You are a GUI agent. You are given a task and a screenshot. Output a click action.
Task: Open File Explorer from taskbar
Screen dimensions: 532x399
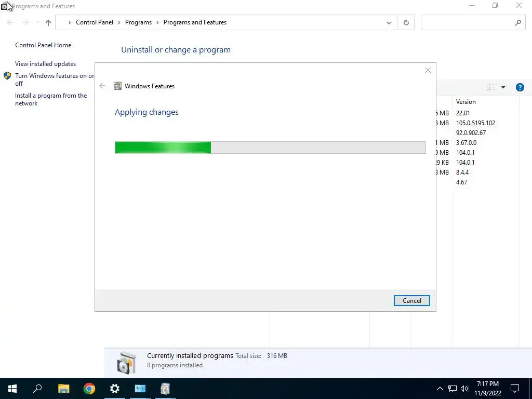click(63, 389)
